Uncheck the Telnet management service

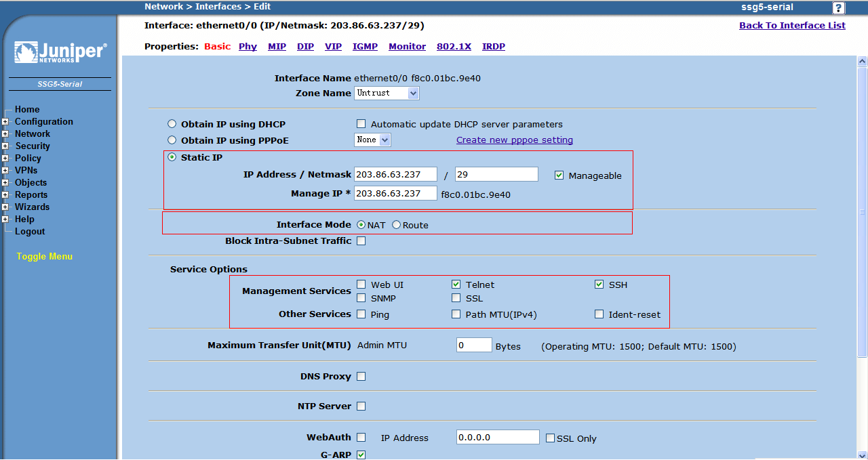456,285
